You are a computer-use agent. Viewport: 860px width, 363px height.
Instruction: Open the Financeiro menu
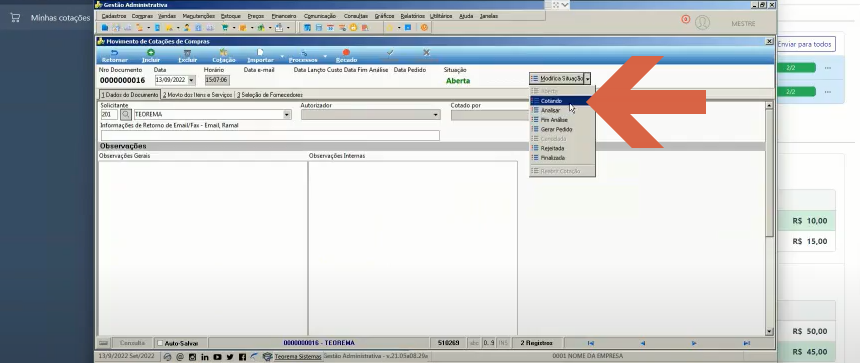tap(284, 16)
